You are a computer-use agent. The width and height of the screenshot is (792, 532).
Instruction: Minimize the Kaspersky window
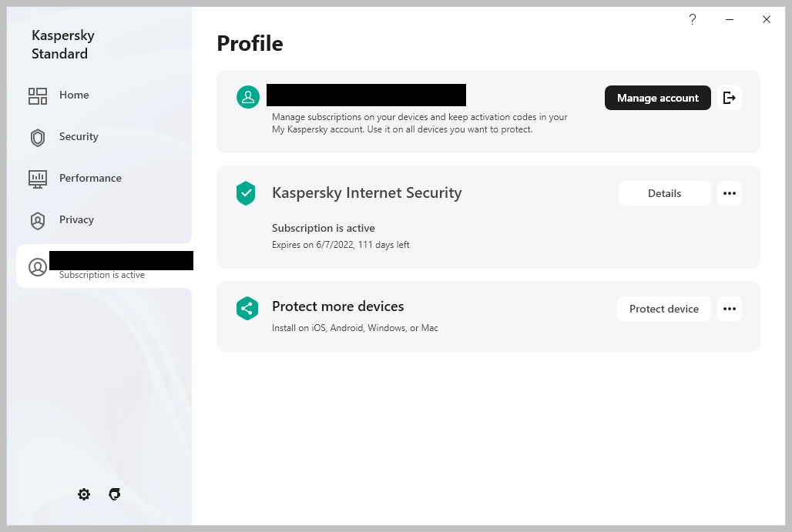730,20
